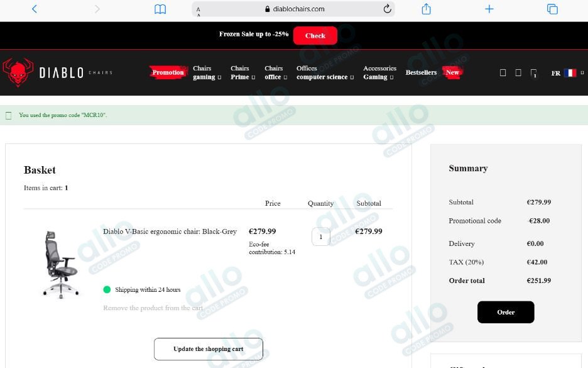
Task: Go back with the Safari back arrow
Action: point(35,9)
